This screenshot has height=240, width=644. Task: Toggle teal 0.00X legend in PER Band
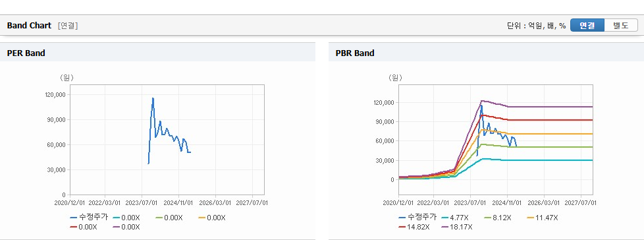[127, 218]
